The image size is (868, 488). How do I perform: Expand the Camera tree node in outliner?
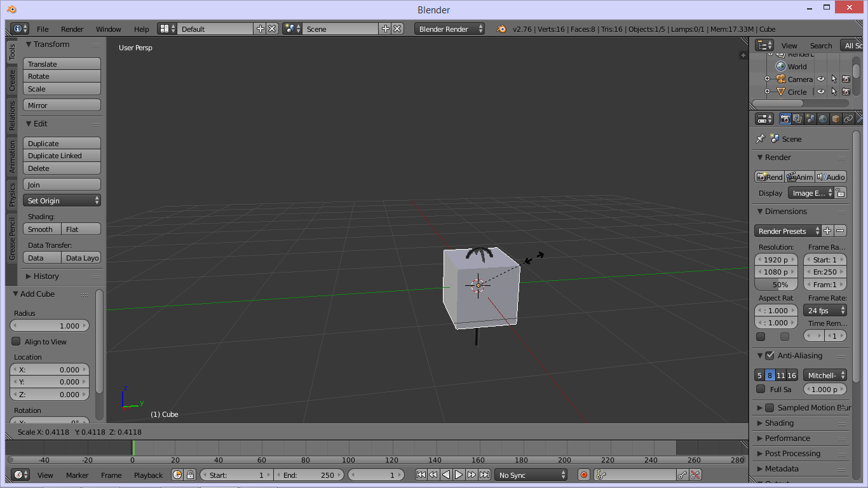767,79
